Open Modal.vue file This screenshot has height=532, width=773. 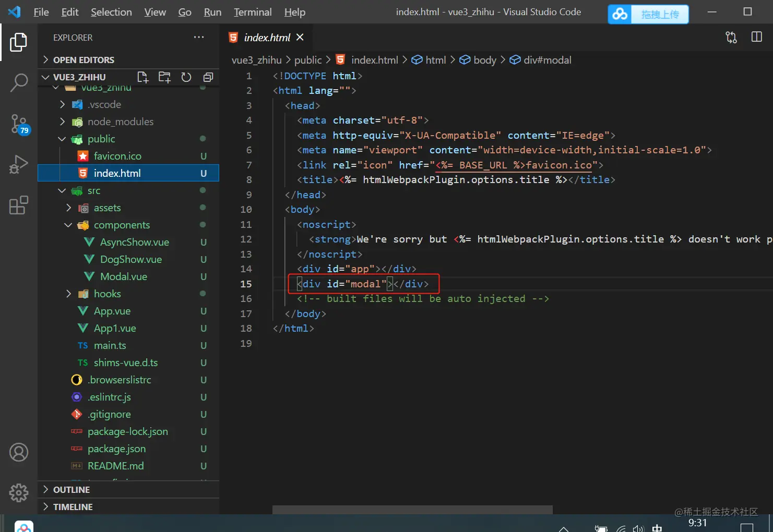128,276
